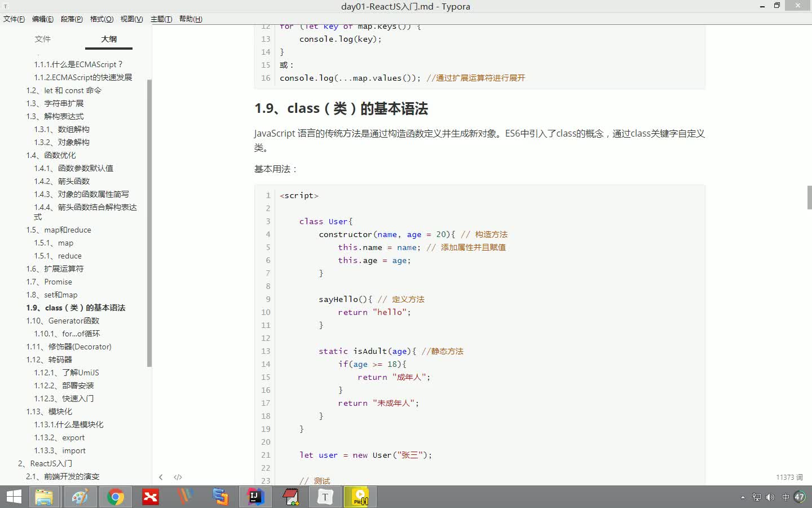Screen dimensions: 812x508
Task: Go to 1.2、let 和 const 命令
Action: click(x=64, y=90)
